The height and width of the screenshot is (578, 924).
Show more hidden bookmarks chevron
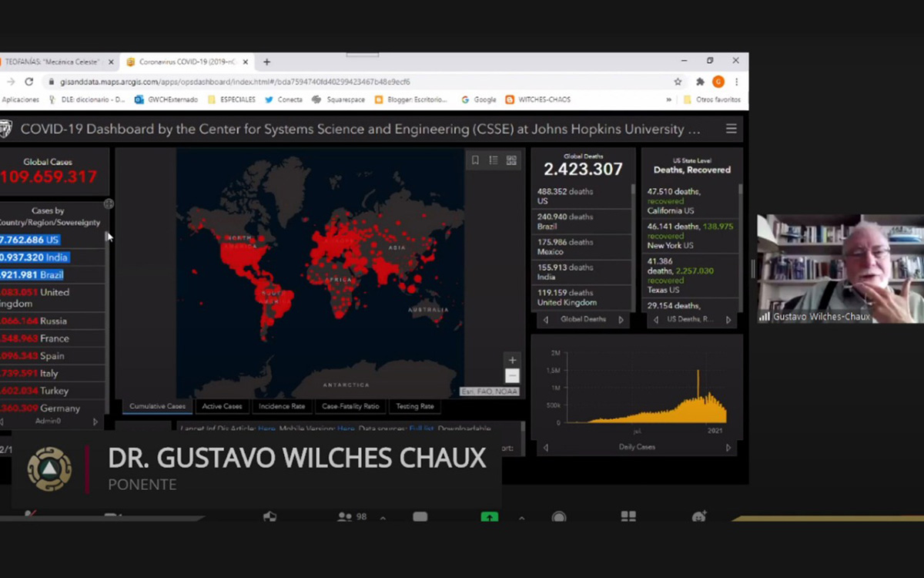[x=668, y=99]
